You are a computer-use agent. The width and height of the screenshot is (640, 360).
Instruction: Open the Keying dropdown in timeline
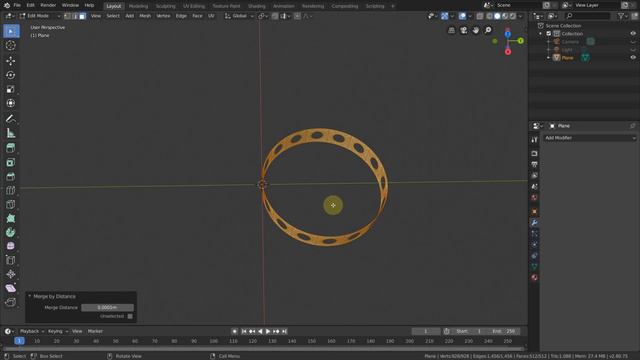58,331
